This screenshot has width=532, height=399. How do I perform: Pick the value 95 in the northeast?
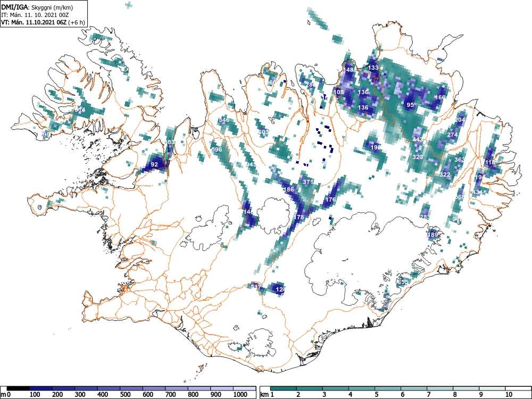tap(410, 105)
